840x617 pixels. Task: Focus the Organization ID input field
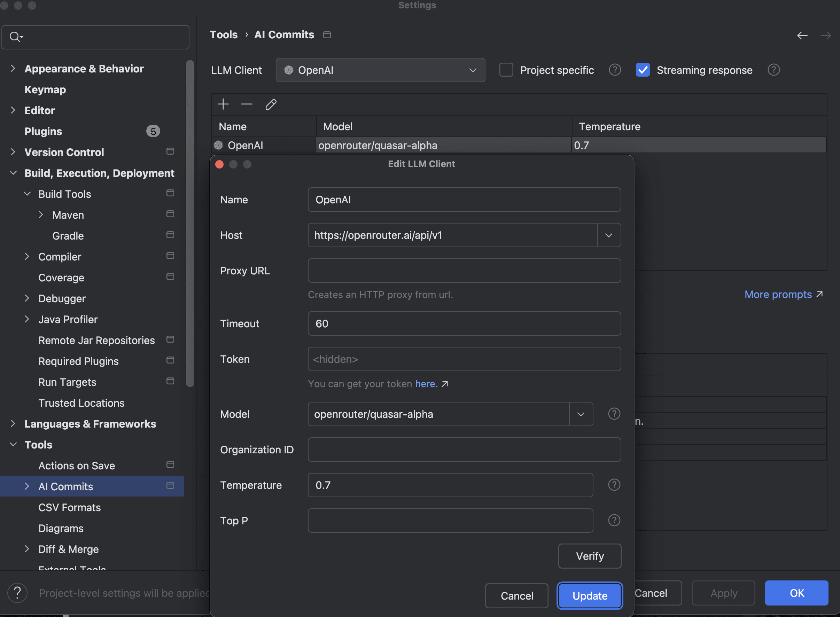click(464, 450)
